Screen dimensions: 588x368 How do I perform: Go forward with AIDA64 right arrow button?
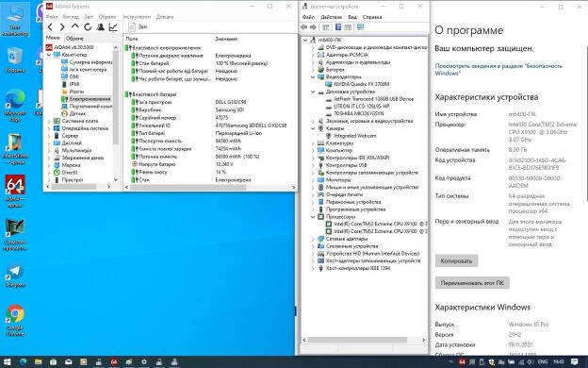coord(62,27)
